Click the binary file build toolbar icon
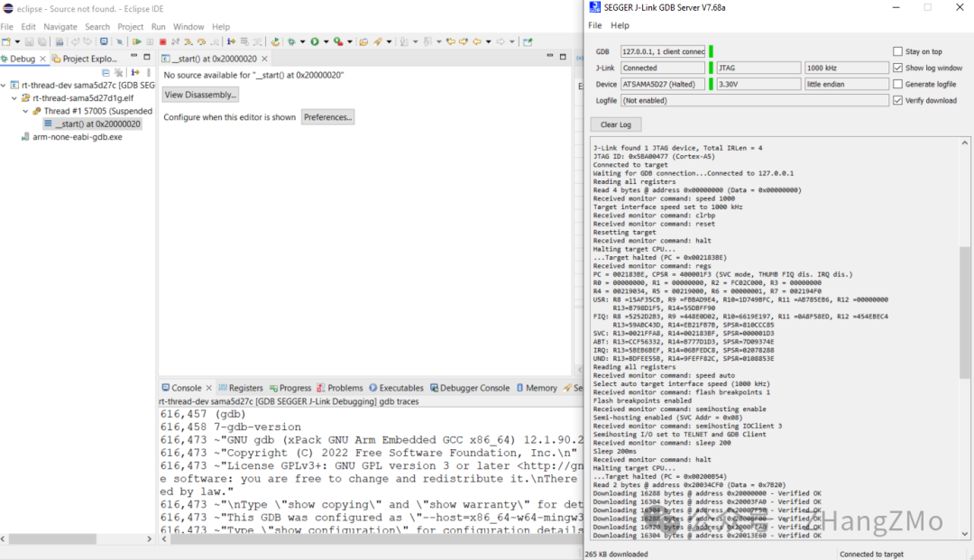The height and width of the screenshot is (560, 974). click(x=59, y=41)
